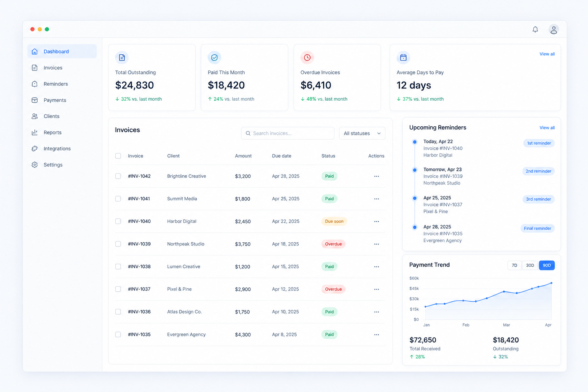Click View all in Upcoming Reminders
The image size is (588, 392).
[547, 127]
